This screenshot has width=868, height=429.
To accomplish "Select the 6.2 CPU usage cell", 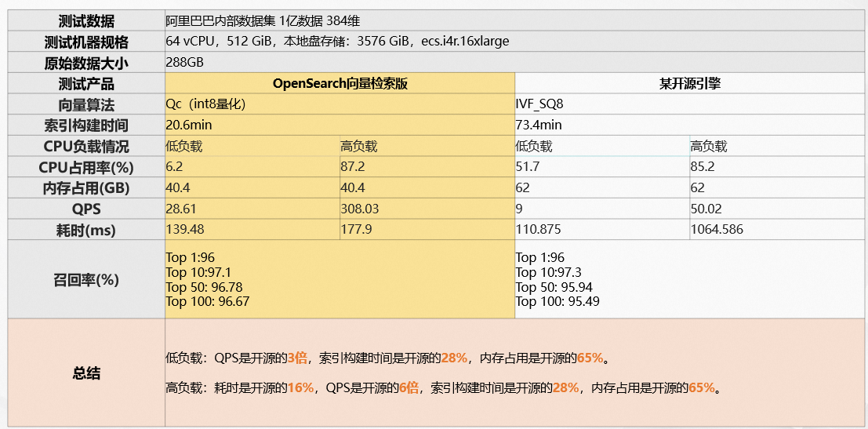I will pyautogui.click(x=252, y=167).
